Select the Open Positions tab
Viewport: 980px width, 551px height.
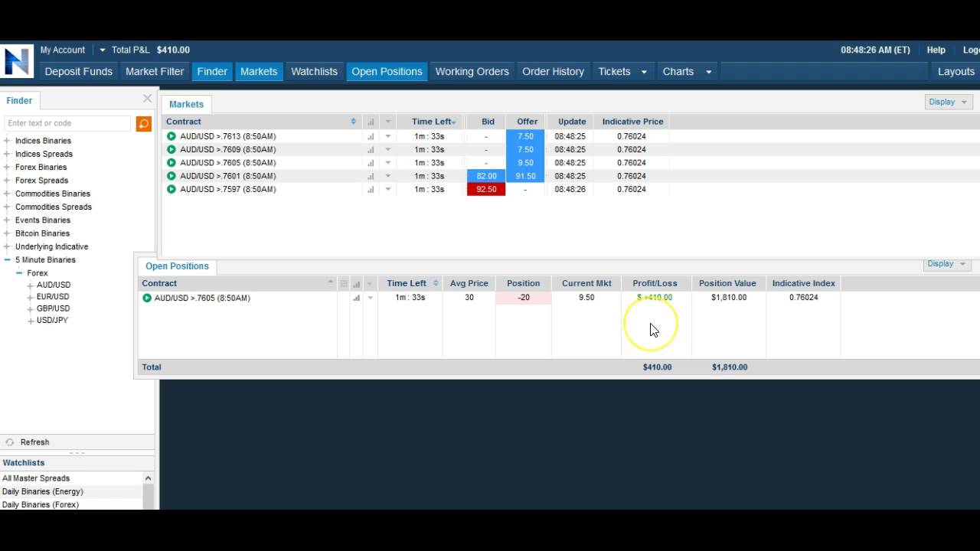[x=177, y=266]
